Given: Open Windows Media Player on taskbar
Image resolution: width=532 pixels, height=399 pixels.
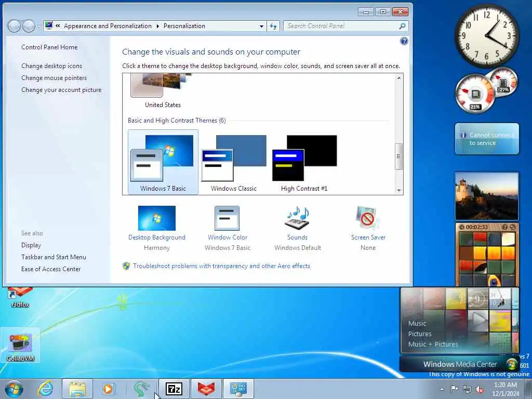Looking at the screenshot, I should (x=109, y=389).
